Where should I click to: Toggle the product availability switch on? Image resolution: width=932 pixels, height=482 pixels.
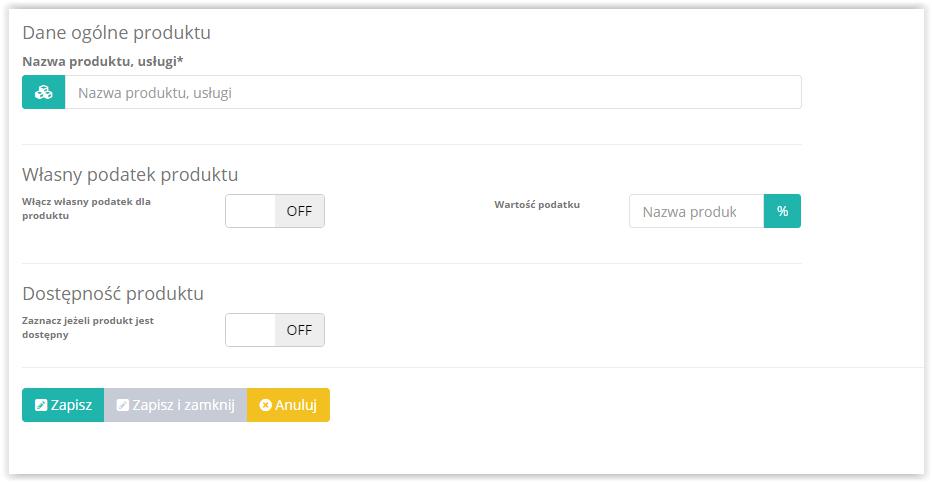(275, 330)
